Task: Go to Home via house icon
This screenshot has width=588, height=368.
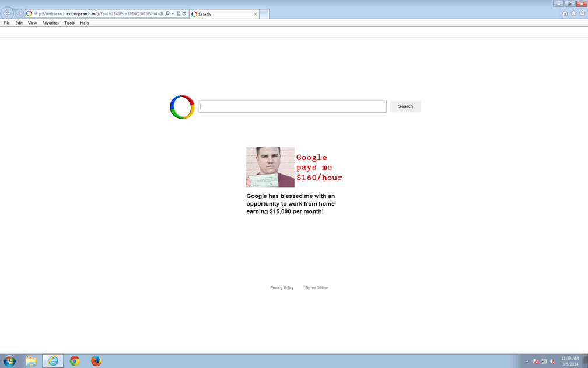Action: click(x=565, y=13)
